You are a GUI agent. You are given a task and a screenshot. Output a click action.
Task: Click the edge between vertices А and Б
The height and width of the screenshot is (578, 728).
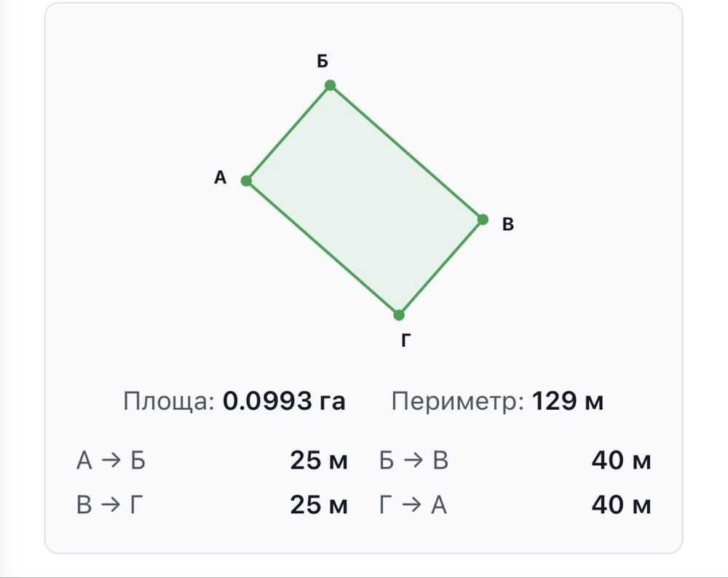click(288, 133)
